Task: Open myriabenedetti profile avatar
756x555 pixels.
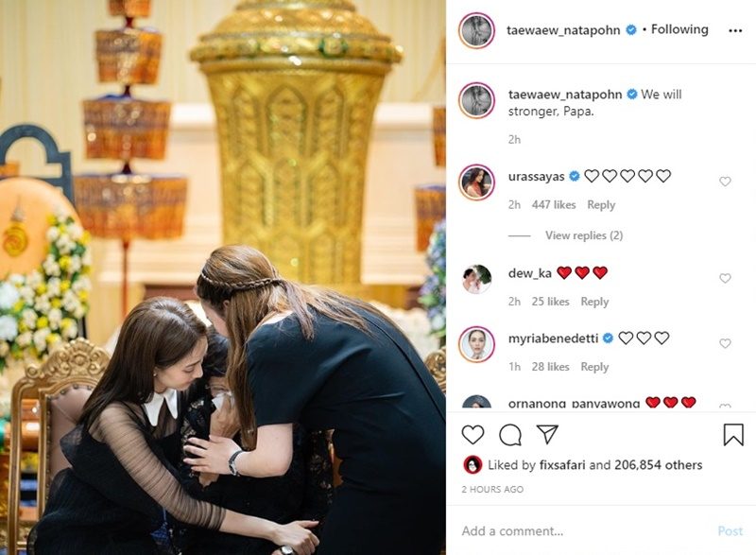Action: [476, 344]
